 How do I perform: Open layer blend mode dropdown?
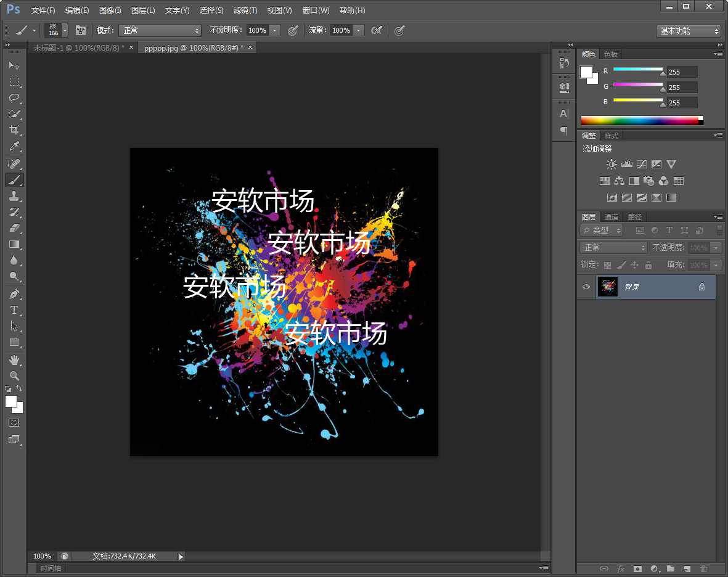coord(613,247)
